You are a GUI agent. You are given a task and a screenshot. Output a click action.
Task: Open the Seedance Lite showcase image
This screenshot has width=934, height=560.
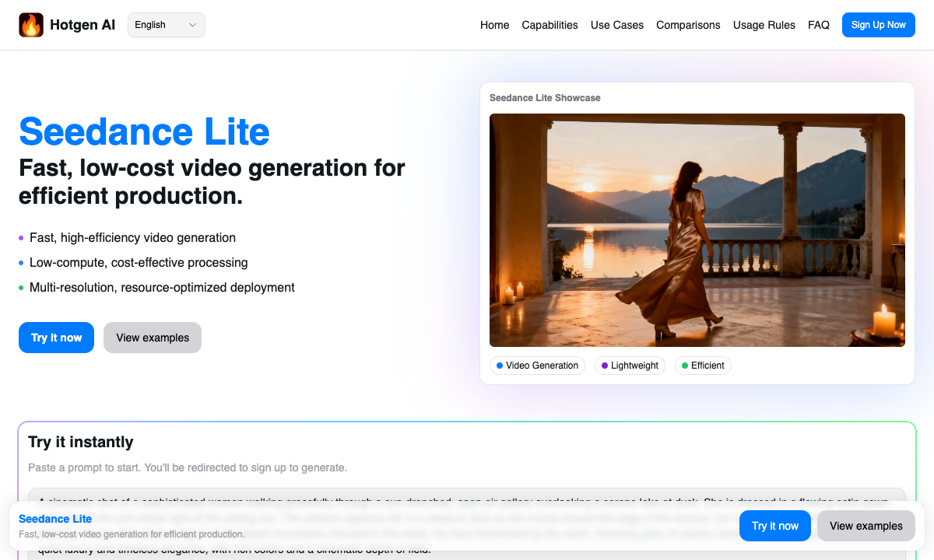pyautogui.click(x=697, y=229)
